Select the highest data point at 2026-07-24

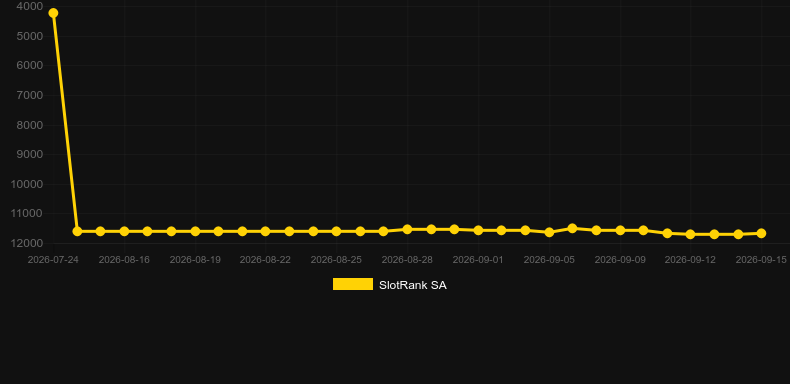53,13
